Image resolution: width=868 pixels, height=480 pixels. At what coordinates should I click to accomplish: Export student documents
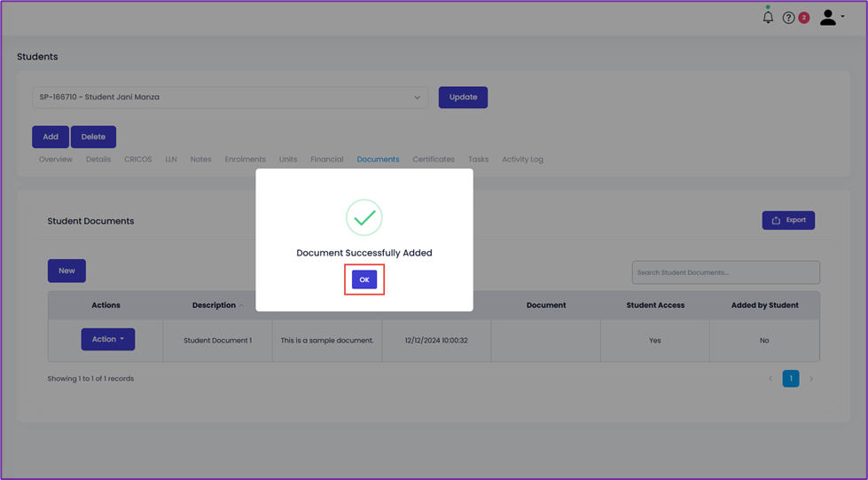pos(788,220)
